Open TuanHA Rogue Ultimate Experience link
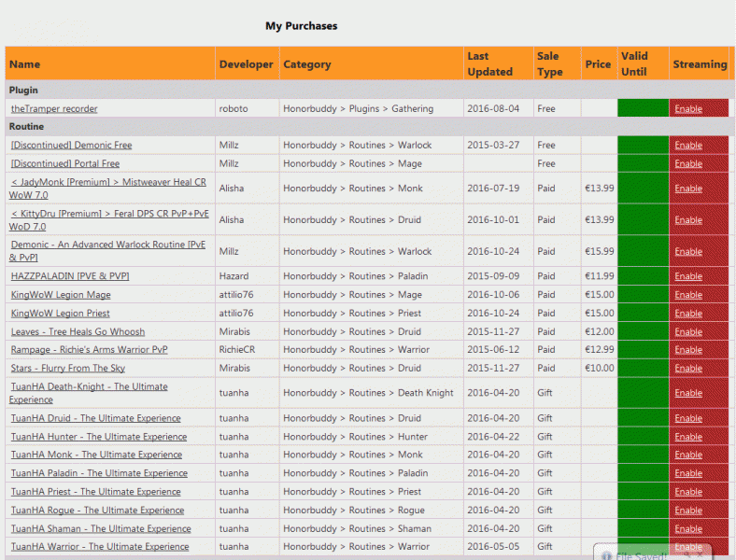The image size is (736, 560). coord(98,510)
